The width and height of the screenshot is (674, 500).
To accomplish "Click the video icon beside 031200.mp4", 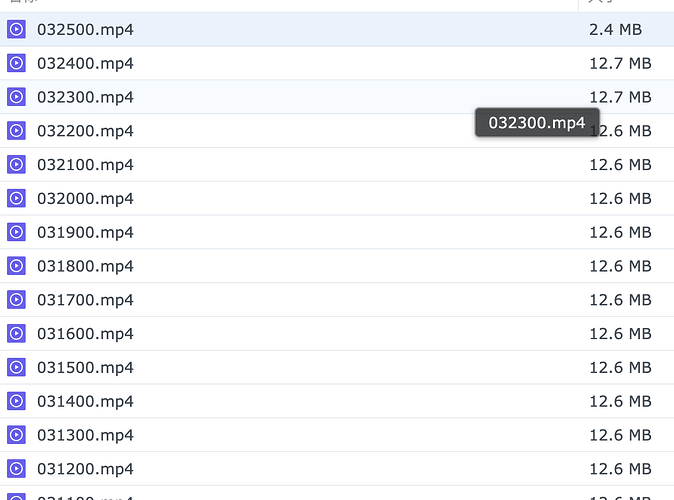I will [16, 469].
